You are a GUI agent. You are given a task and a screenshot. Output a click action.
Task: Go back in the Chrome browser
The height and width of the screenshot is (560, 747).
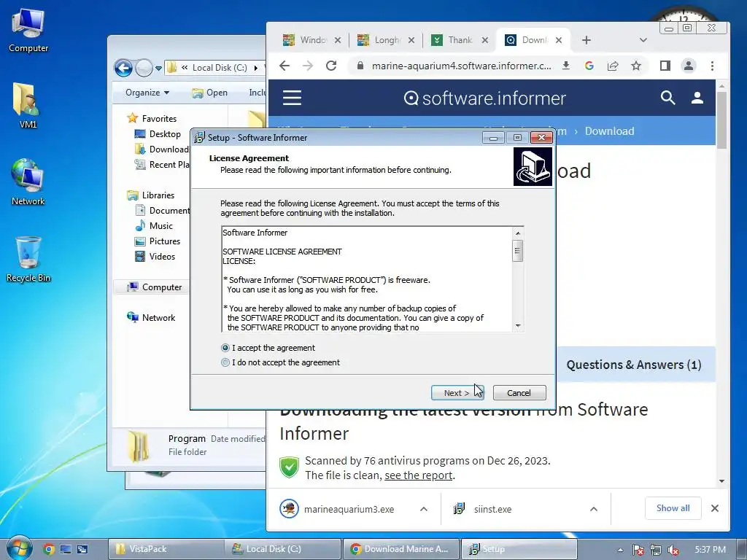coord(285,66)
